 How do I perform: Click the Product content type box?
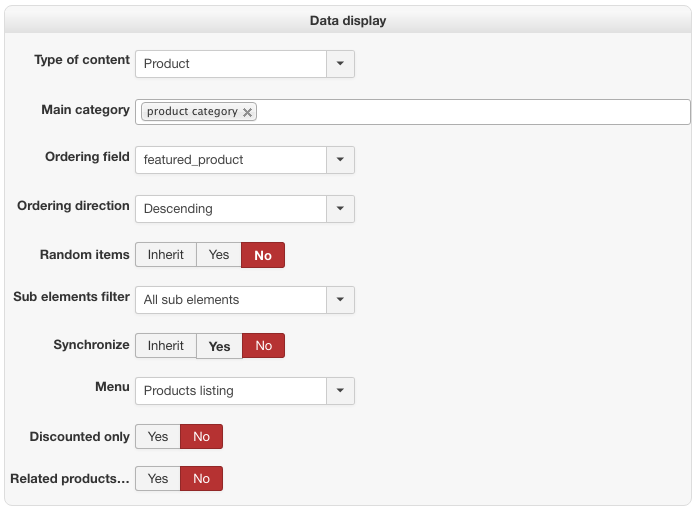coord(230,64)
